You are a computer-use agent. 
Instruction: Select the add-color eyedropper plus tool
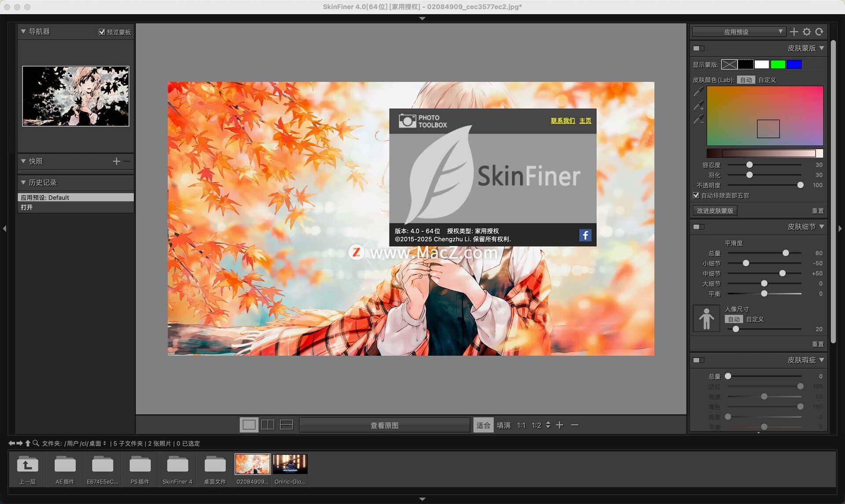(x=698, y=105)
